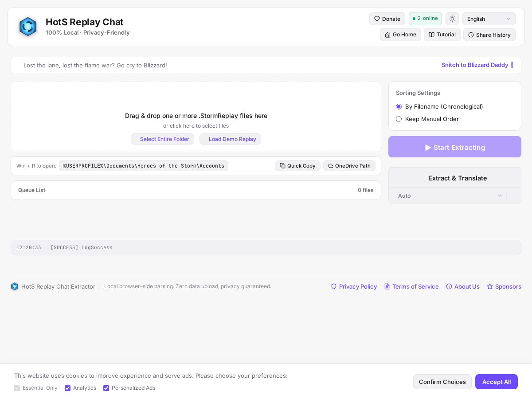Open the Terms of Service link
This screenshot has height=399, width=532.
tap(411, 286)
